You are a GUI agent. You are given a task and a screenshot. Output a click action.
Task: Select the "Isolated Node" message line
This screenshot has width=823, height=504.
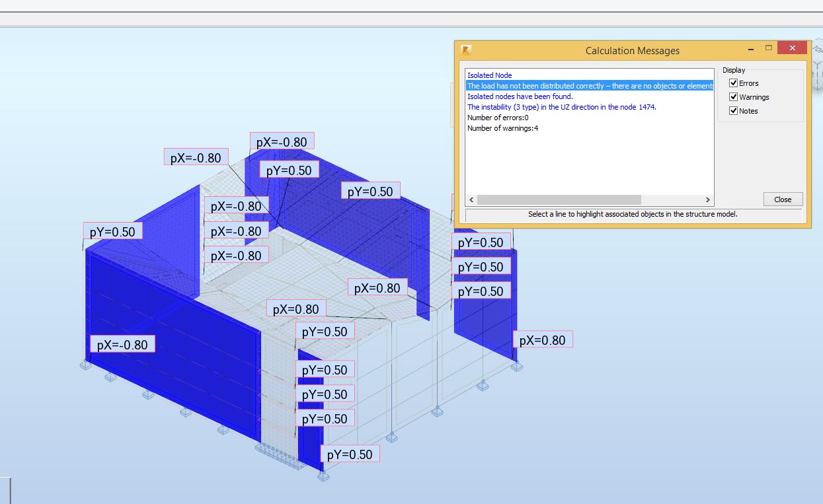490,75
